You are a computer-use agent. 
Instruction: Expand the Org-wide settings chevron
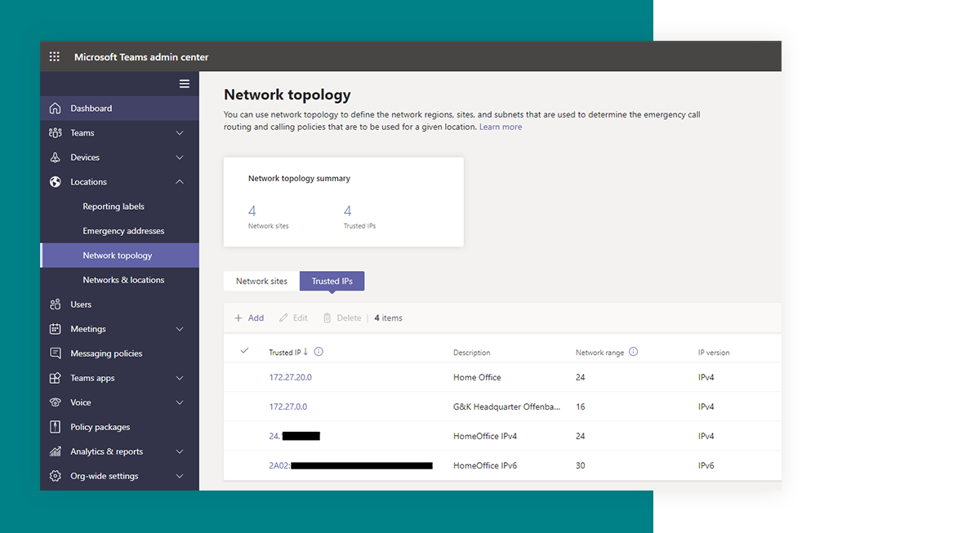click(x=180, y=476)
